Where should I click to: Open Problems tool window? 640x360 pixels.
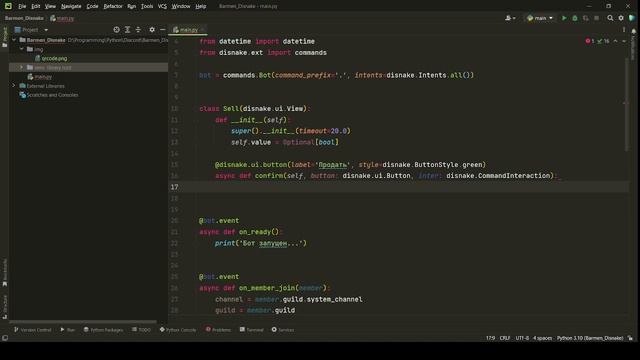click(218, 329)
